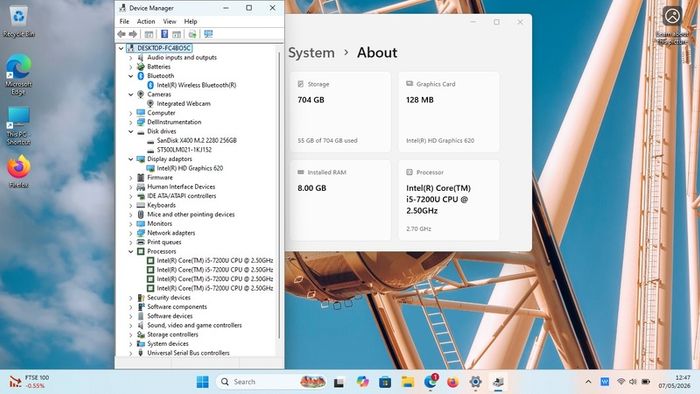700x394 pixels.
Task: Click the Back arrow in Device Manager toolbar
Action: [x=121, y=34]
